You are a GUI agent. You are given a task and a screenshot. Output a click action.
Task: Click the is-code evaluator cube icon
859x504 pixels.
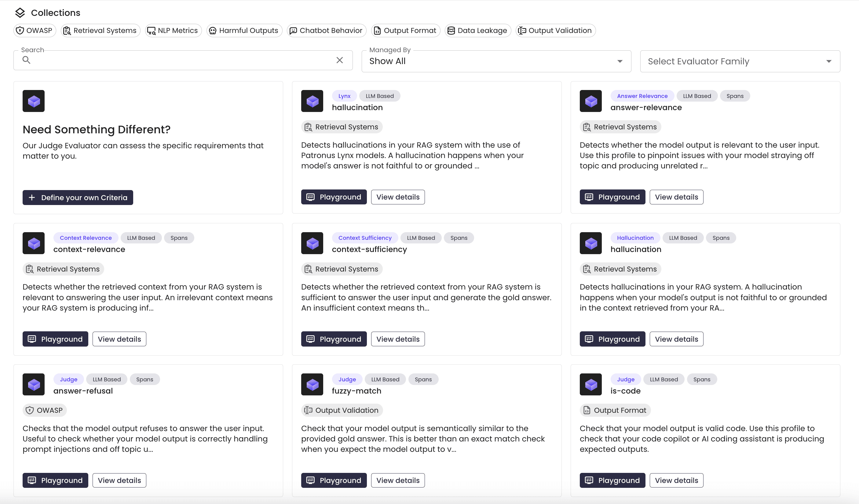[x=590, y=384]
